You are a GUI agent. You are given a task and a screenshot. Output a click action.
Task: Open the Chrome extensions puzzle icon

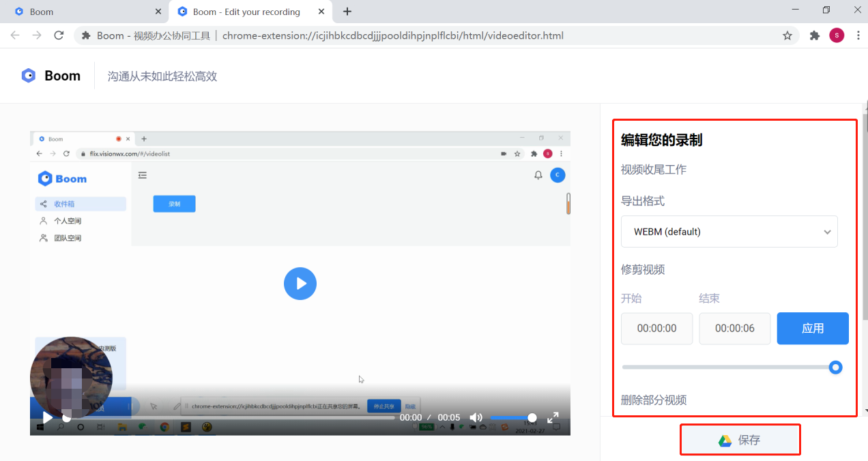point(814,35)
